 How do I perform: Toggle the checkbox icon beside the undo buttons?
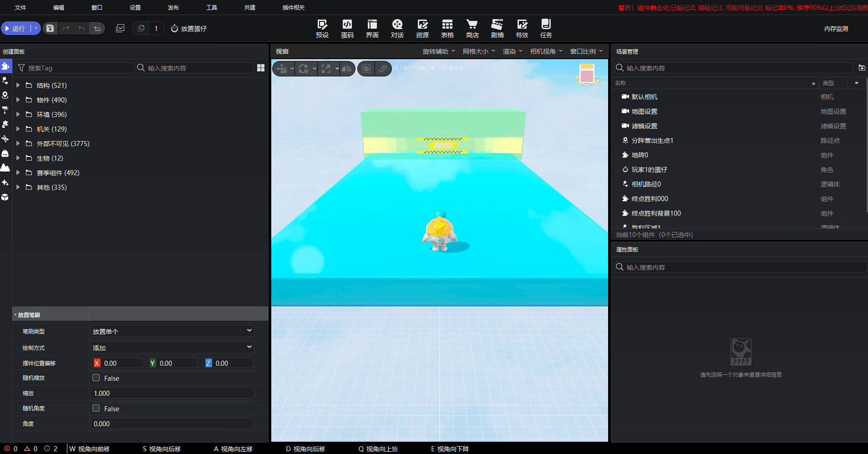coord(120,28)
